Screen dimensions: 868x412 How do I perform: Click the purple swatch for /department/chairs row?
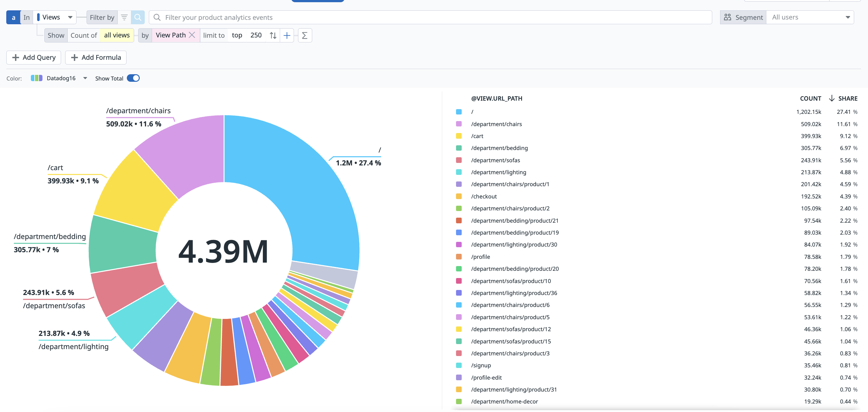coord(459,124)
